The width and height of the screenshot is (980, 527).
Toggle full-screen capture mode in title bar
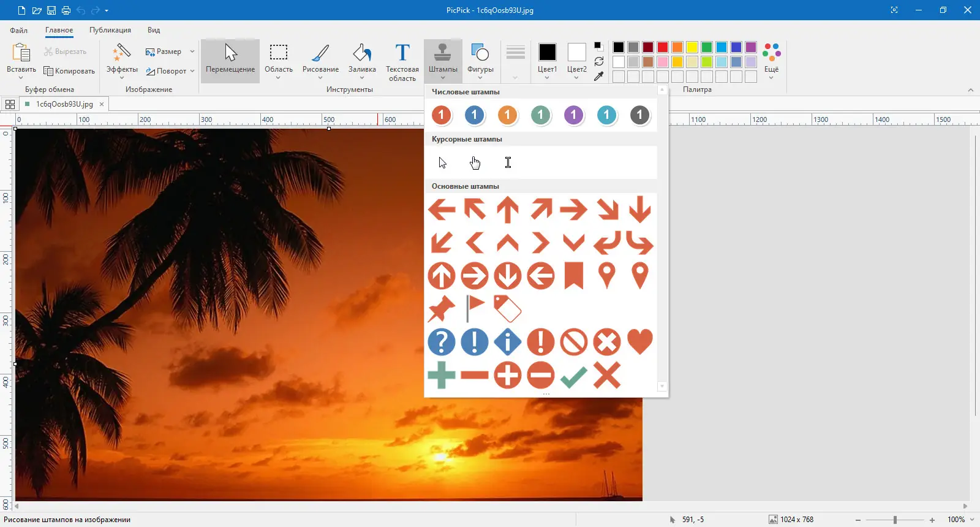[x=894, y=10]
